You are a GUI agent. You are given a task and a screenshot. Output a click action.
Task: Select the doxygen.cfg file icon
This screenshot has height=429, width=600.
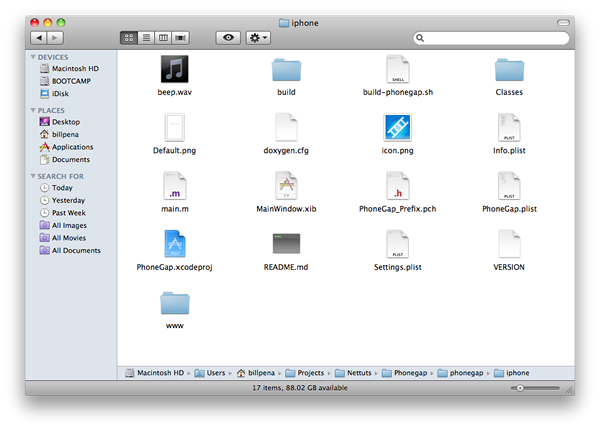point(286,127)
